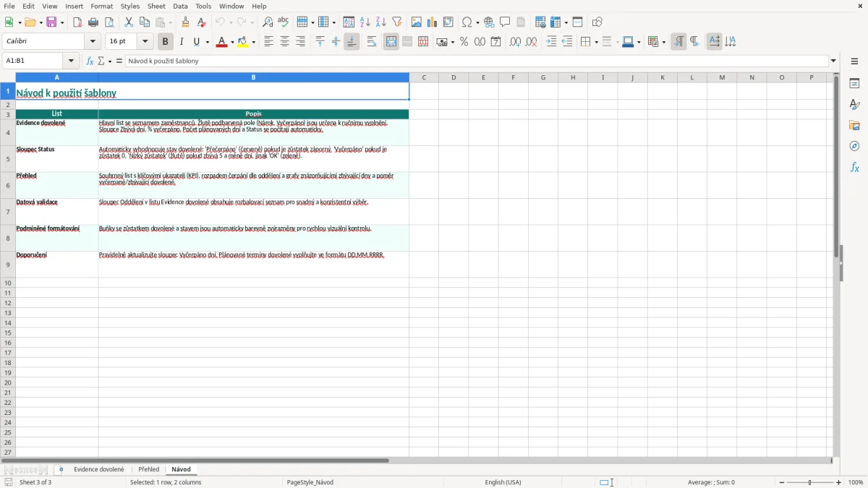The width and height of the screenshot is (868, 488).
Task: Click Export as PDF icon
Action: point(77,22)
